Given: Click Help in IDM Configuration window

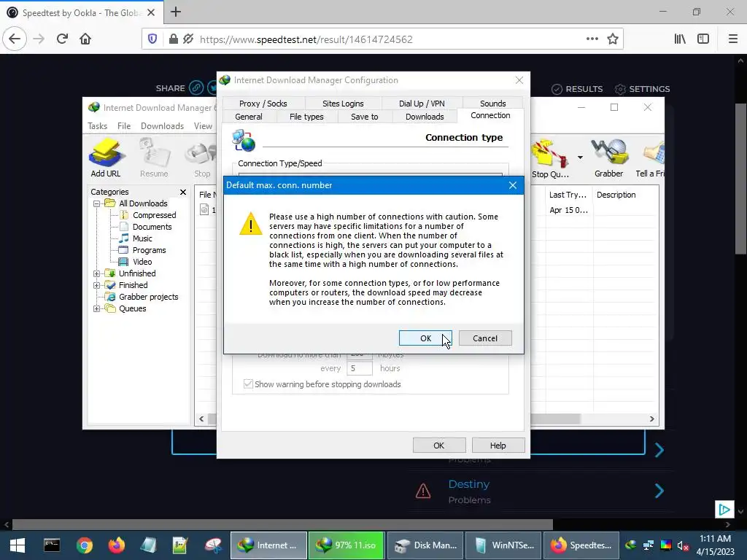Looking at the screenshot, I should click(498, 446).
